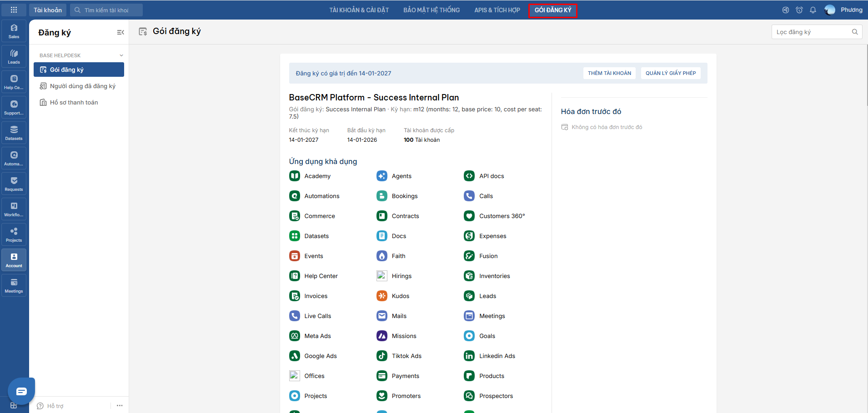Open Help Center app in sidebar
Image resolution: width=868 pixels, height=413 pixels.
14,82
